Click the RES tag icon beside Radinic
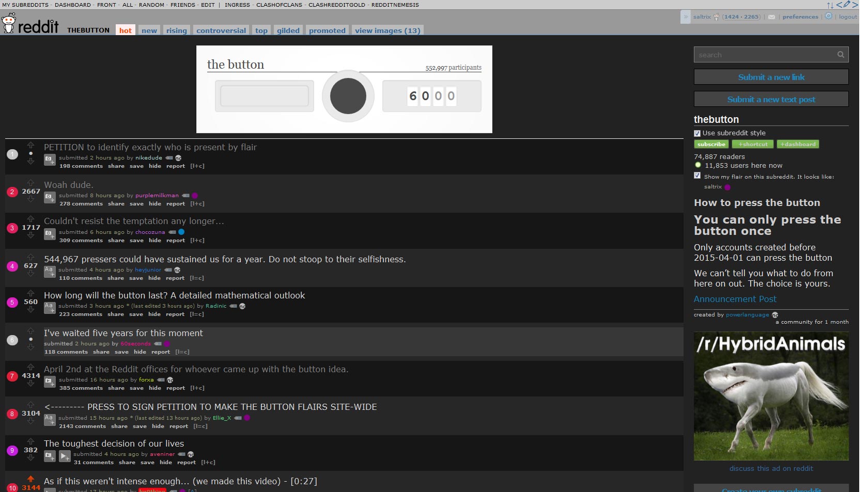This screenshot has height=492, width=868. pyautogui.click(x=233, y=306)
